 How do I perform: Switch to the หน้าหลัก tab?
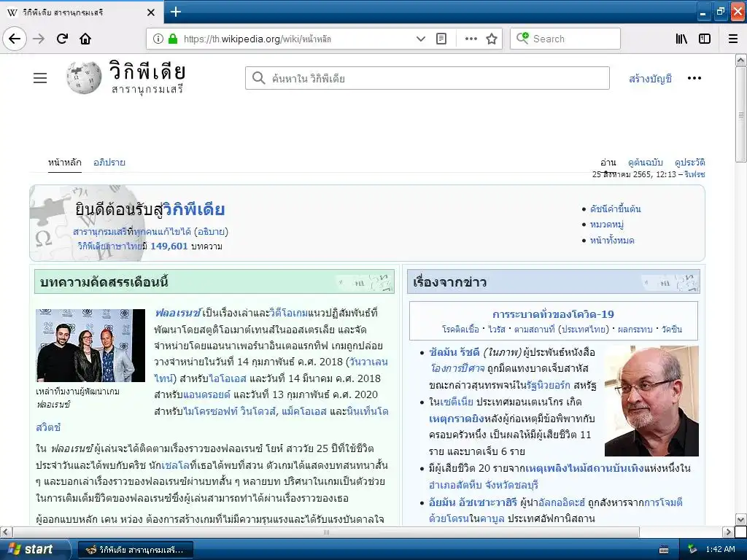point(64,163)
